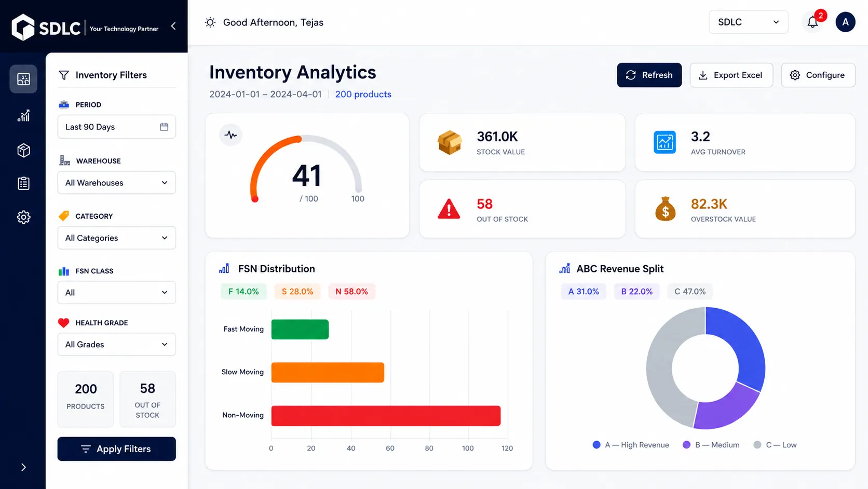Open user avatar A menu
This screenshot has width=868, height=489.
click(845, 22)
